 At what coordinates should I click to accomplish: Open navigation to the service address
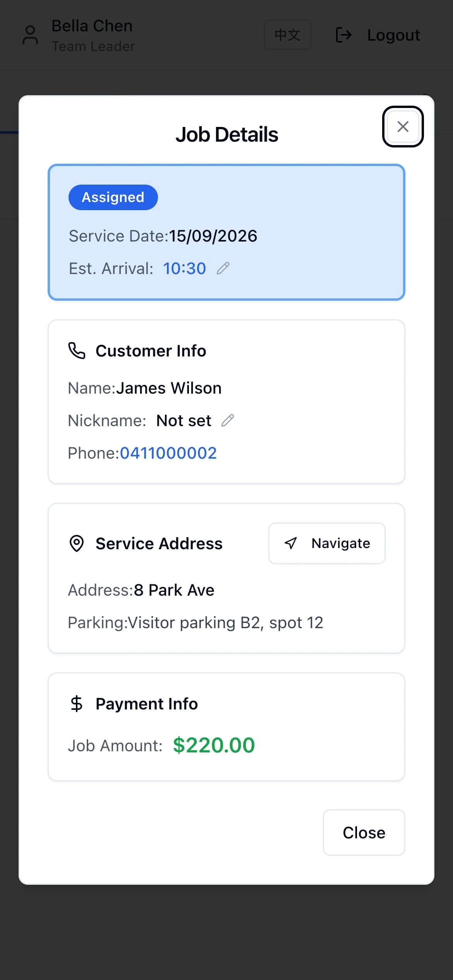[x=327, y=543]
